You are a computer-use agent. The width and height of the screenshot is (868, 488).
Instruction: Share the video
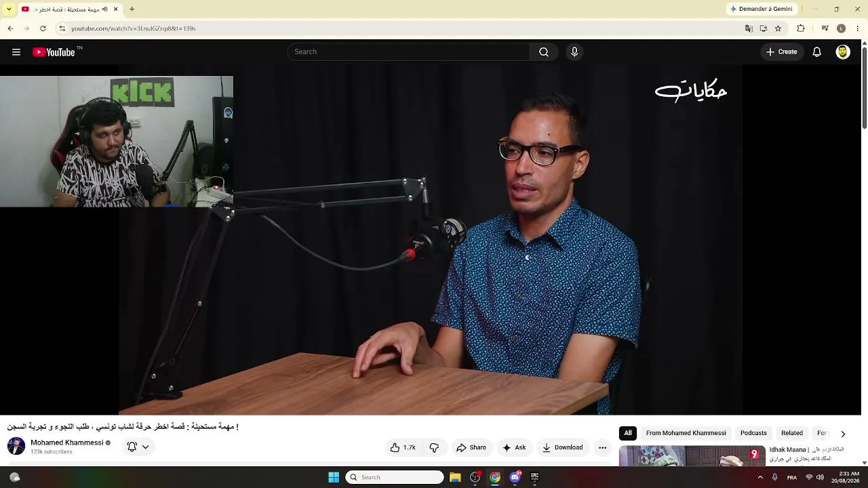click(x=471, y=447)
